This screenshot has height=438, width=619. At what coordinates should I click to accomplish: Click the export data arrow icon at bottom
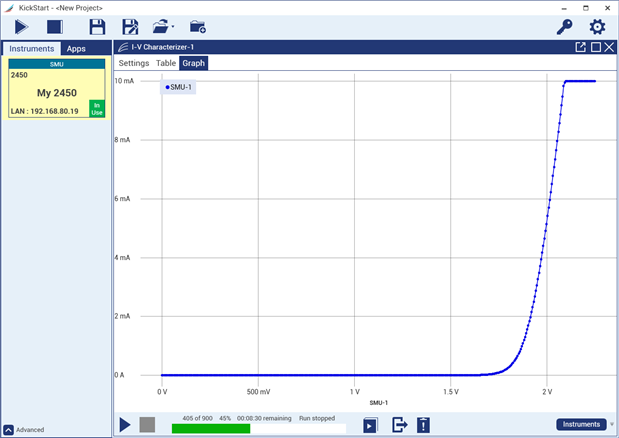399,425
